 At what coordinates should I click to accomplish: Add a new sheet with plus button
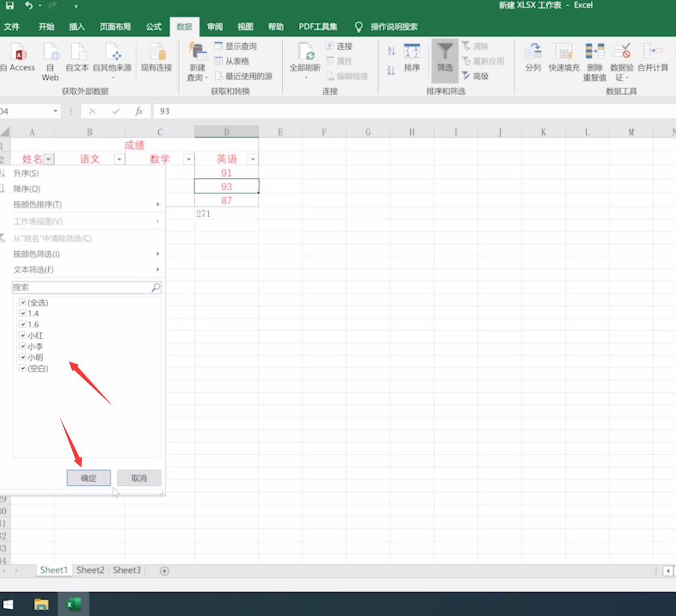[164, 571]
